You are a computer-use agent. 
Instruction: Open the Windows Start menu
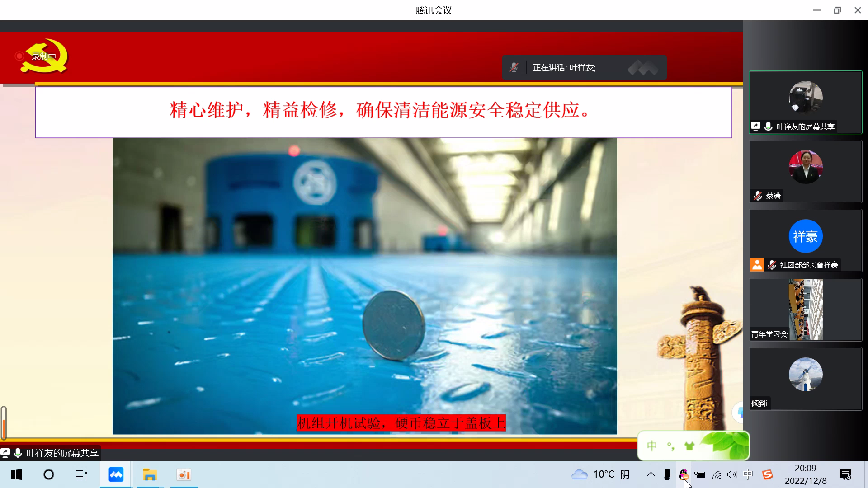pyautogui.click(x=16, y=474)
